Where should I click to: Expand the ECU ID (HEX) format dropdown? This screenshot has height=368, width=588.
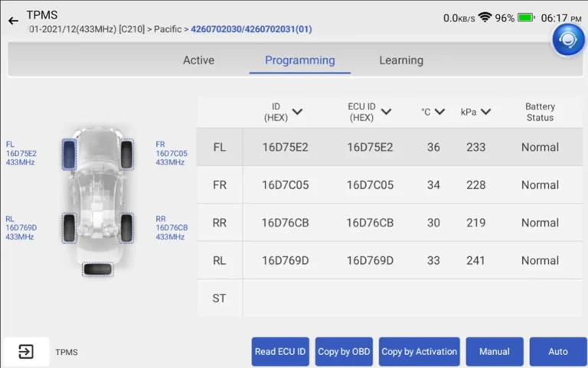(386, 112)
